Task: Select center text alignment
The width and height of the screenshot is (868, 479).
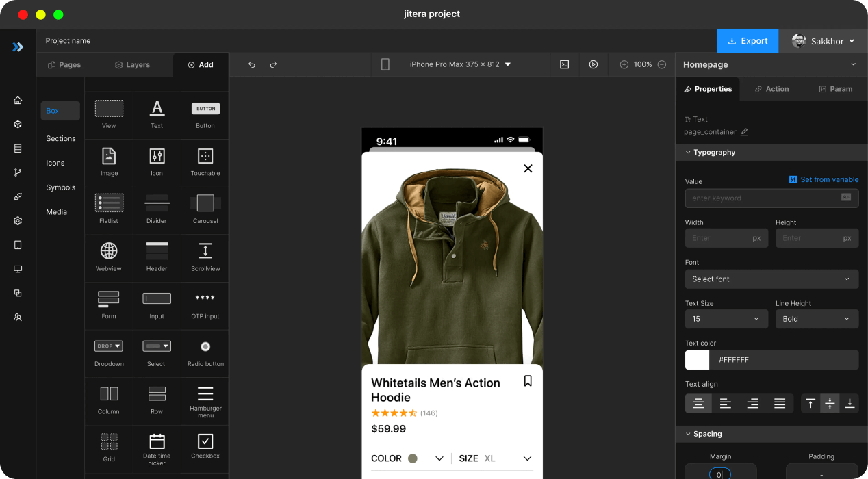Action: [698, 404]
